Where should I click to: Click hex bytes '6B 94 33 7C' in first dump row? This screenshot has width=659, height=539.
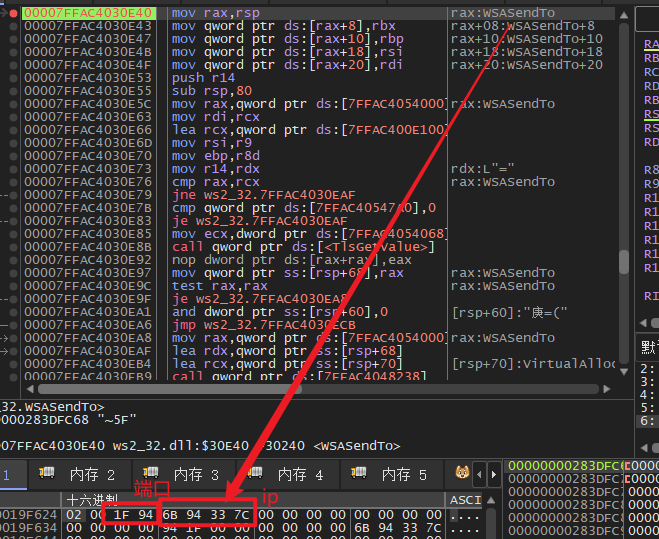point(206,515)
